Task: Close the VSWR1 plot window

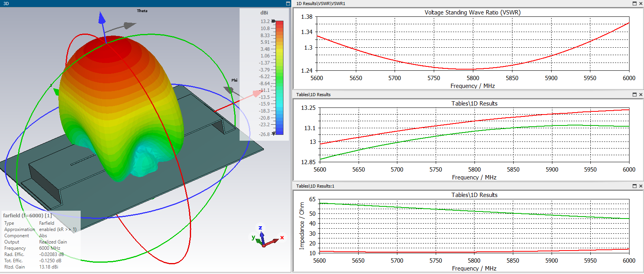Action: [641, 4]
